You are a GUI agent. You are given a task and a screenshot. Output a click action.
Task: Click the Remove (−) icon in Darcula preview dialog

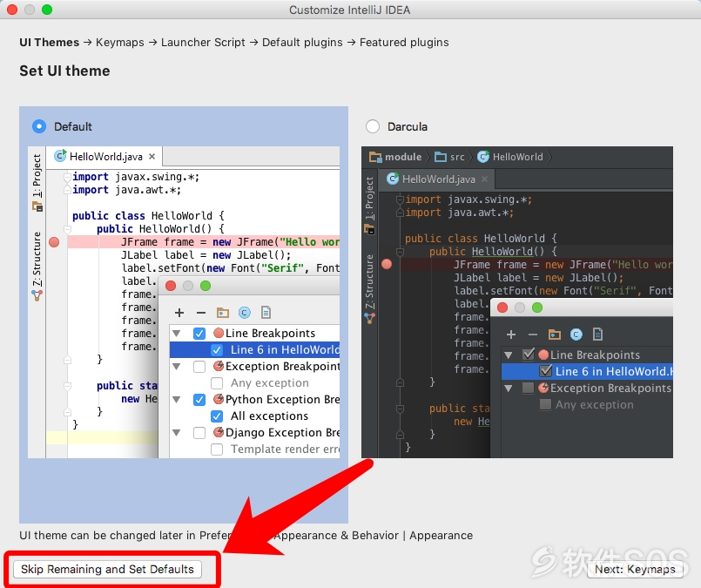point(532,335)
